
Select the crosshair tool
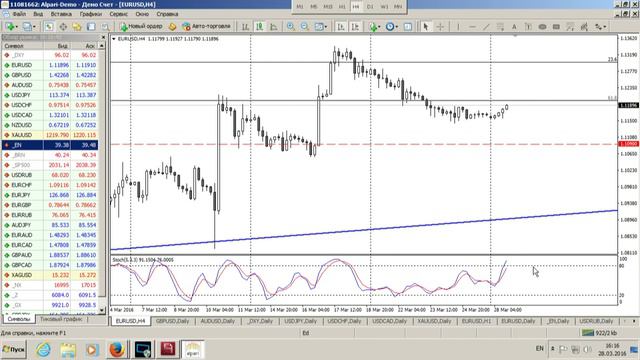pyautogui.click(x=440, y=27)
